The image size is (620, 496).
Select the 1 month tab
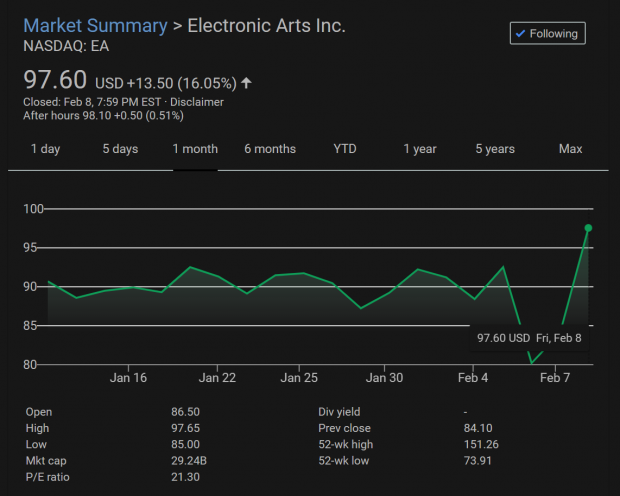tap(195, 149)
